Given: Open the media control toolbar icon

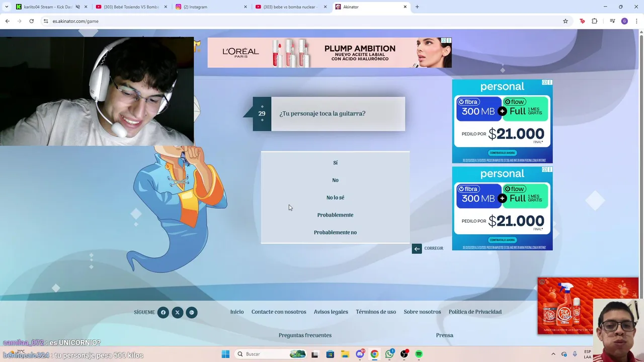Looking at the screenshot, I should click(x=612, y=21).
